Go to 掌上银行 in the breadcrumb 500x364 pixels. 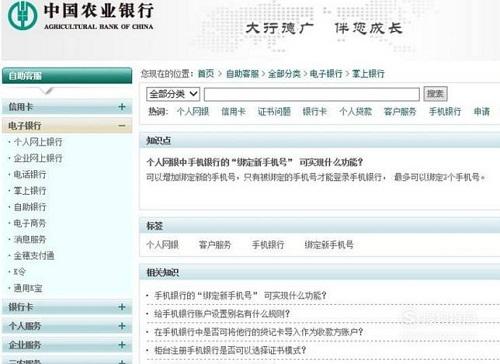(x=368, y=73)
